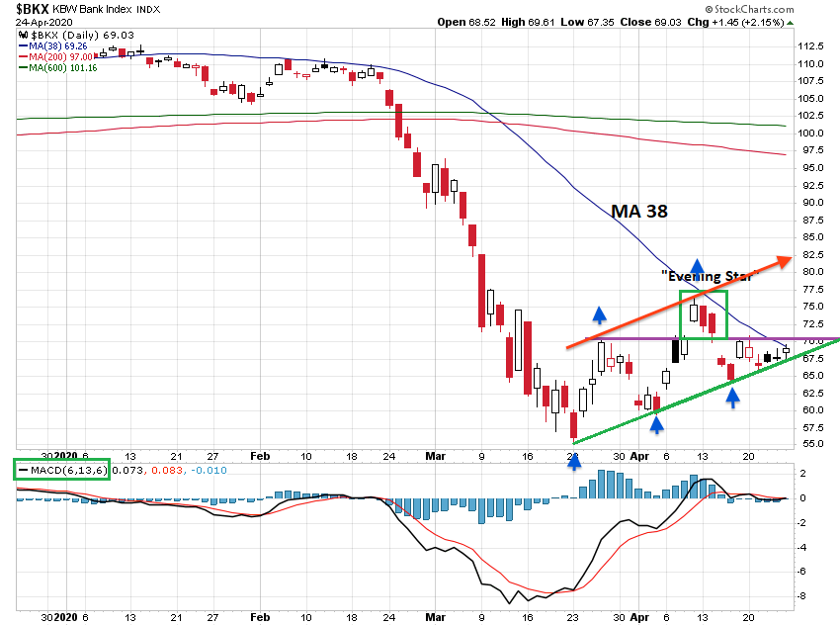This screenshot has width=840, height=626.
Task: Click the green up-triangle icon beside Chg
Action: point(791,23)
